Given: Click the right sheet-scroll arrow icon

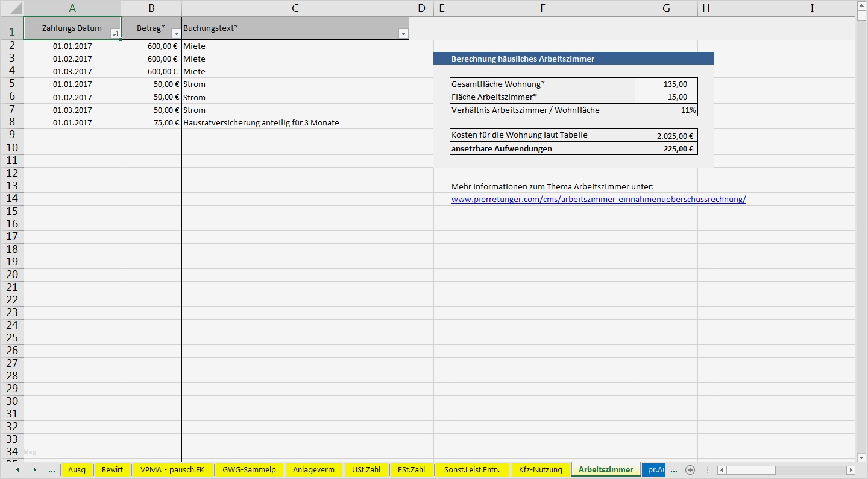Looking at the screenshot, I should pos(35,469).
